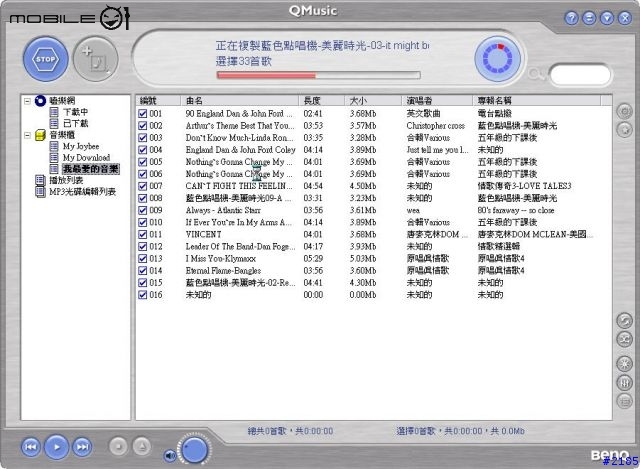Click duration 04:54 cell
The width and height of the screenshot is (640, 469).
(x=313, y=186)
